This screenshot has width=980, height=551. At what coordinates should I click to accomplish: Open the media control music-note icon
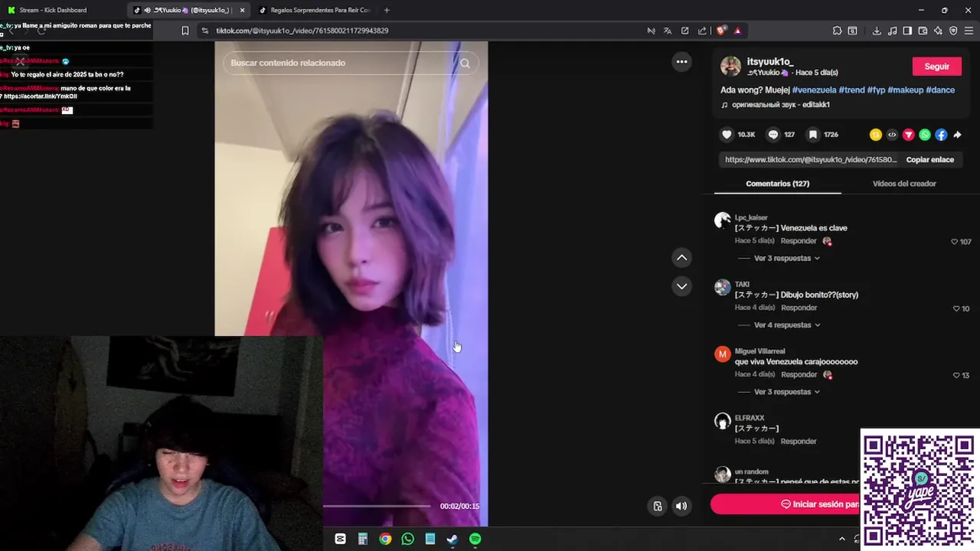tap(892, 31)
